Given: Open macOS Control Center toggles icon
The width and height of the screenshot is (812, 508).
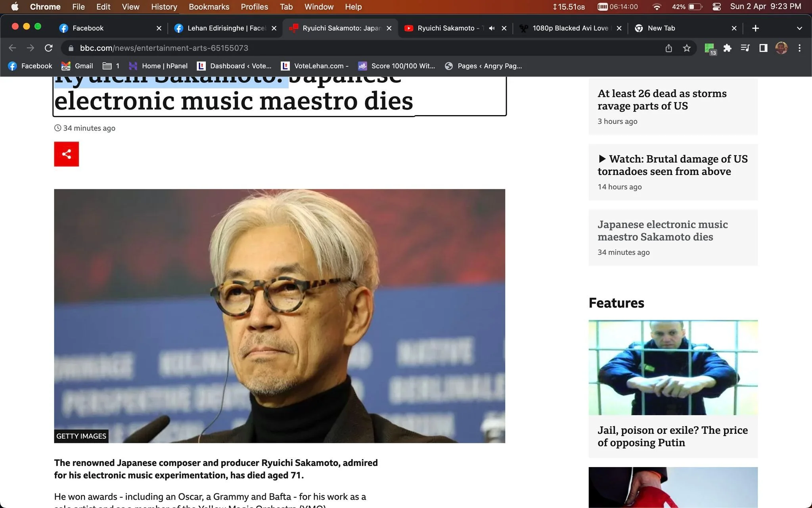Looking at the screenshot, I should [716, 7].
